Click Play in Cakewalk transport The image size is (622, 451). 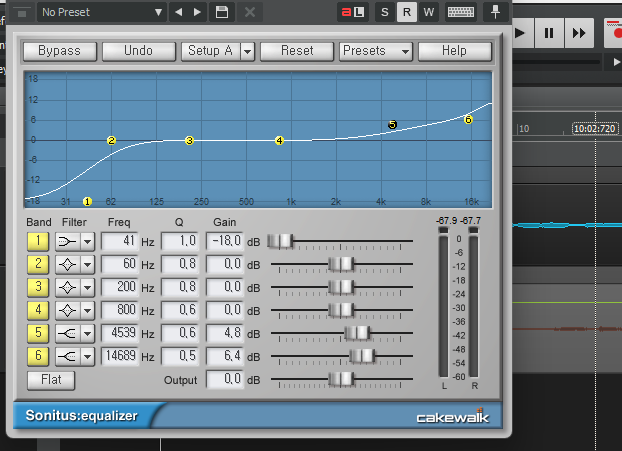519,33
